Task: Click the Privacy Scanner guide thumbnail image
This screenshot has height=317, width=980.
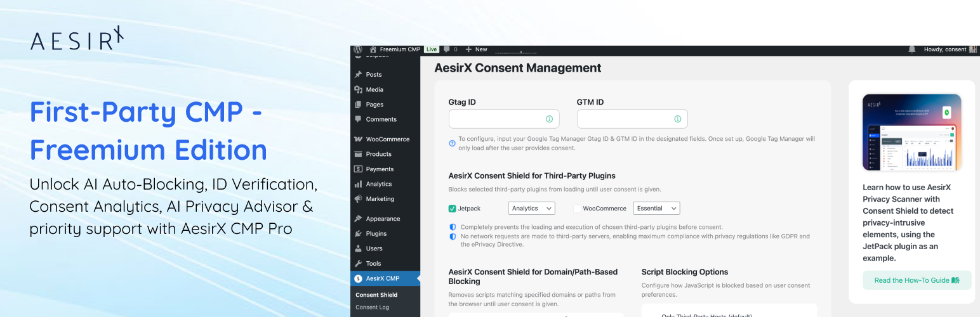Action: point(911,133)
